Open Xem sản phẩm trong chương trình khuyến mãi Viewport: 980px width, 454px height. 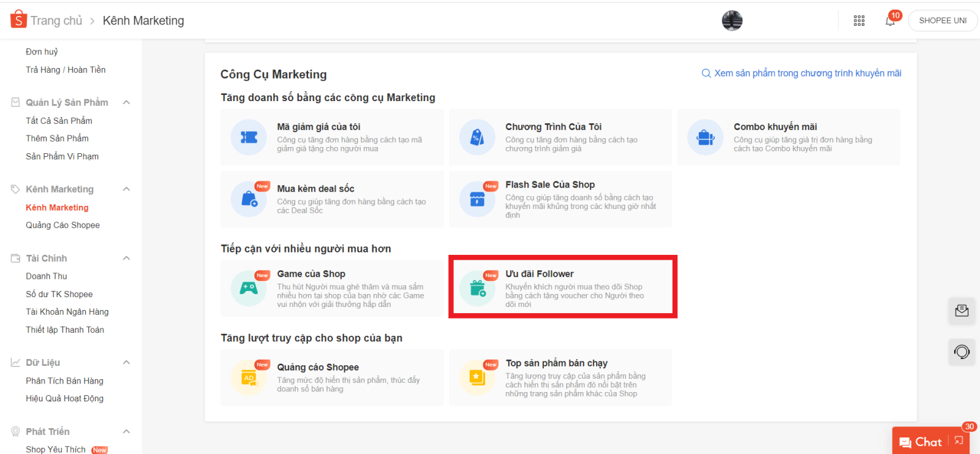801,74
